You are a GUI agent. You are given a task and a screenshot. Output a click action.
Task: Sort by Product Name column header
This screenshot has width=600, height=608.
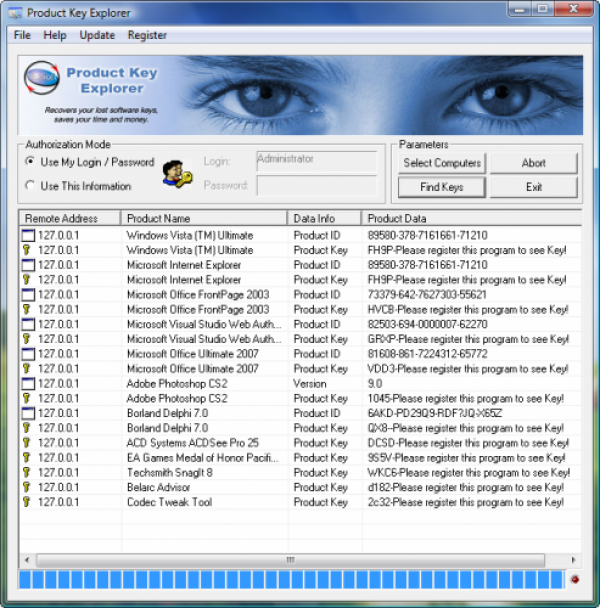coord(204,218)
